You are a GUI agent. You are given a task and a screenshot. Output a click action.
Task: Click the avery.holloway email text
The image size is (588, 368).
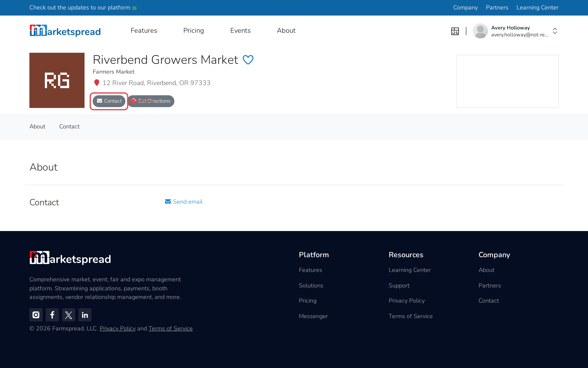[519, 35]
